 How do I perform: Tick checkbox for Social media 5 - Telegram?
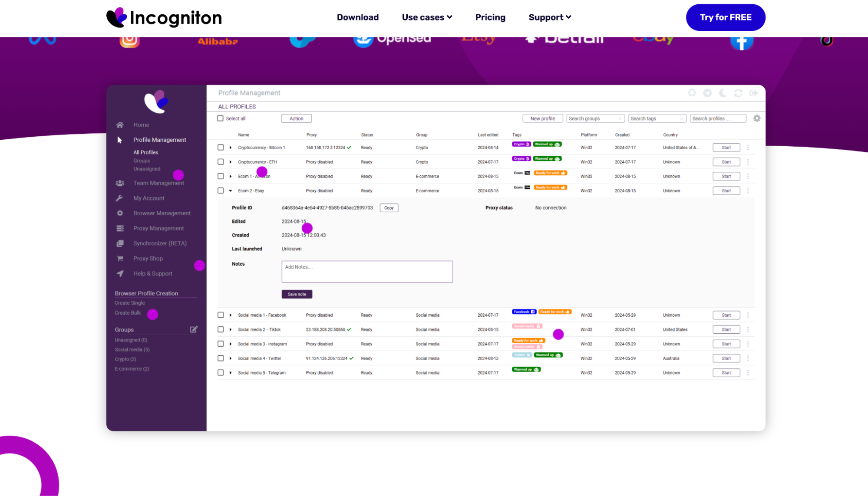click(x=221, y=373)
